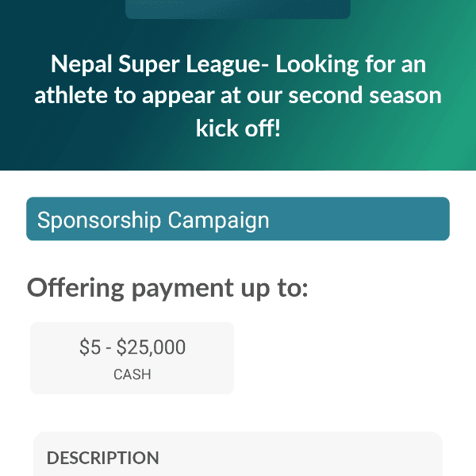This screenshot has width=476, height=476.
Task: Click the description card's empty right side
Action: click(357, 458)
